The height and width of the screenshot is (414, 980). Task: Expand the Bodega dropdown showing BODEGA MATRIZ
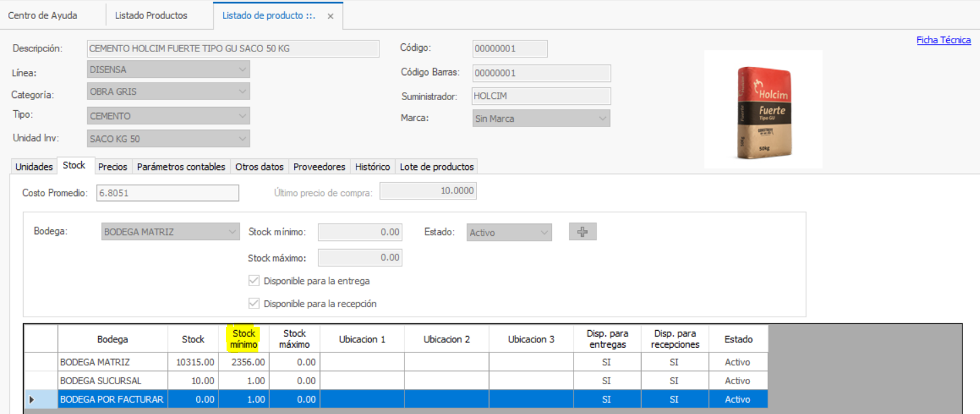[231, 232]
